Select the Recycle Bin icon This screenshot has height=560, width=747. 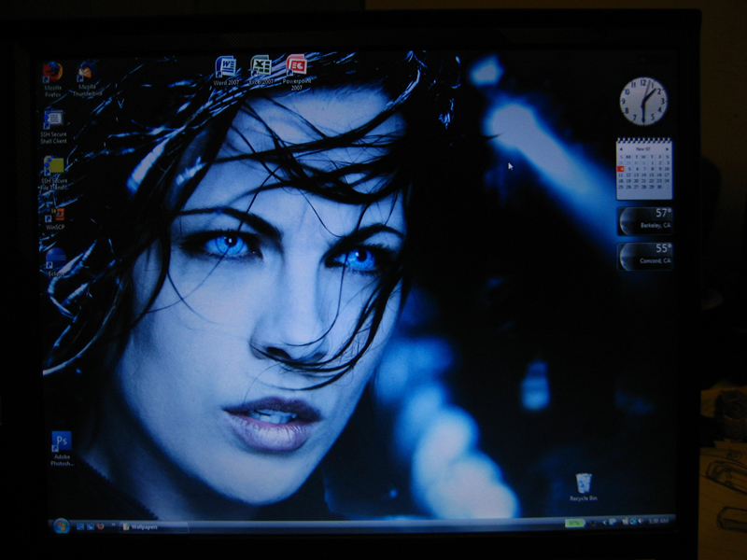tap(583, 487)
